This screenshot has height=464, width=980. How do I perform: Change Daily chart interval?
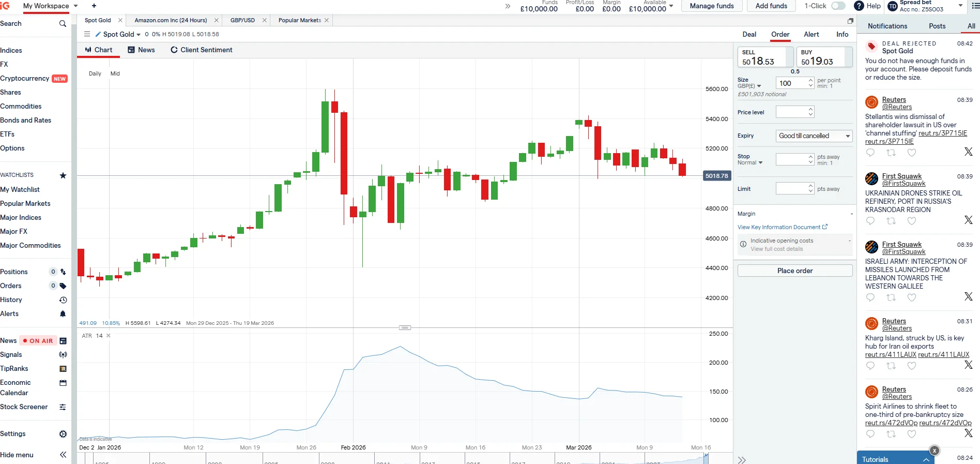pos(95,73)
